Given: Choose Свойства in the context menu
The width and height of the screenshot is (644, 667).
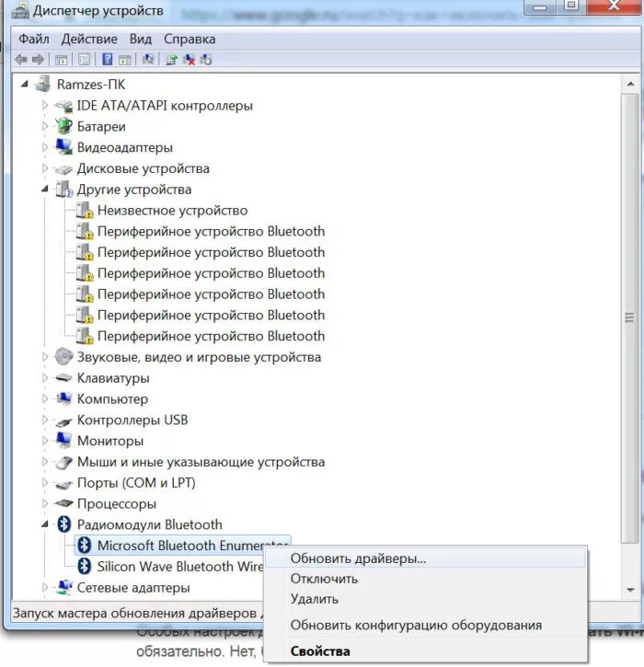Looking at the screenshot, I should pos(425,651).
